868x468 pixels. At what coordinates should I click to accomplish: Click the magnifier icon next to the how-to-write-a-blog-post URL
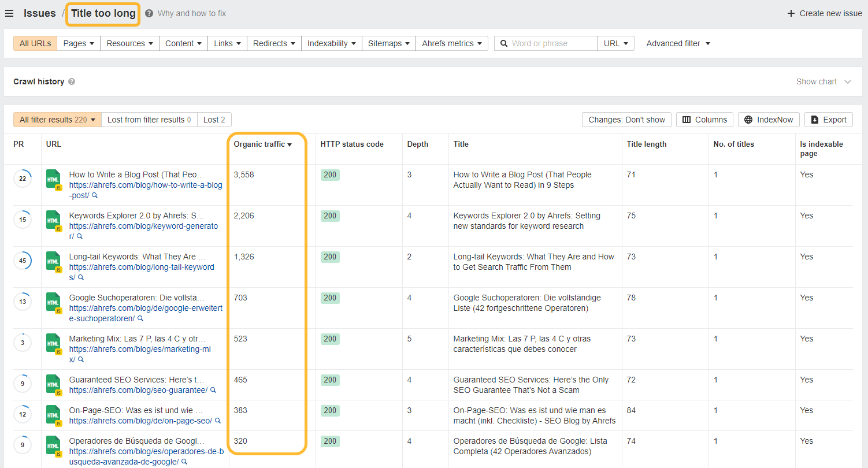[94, 196]
